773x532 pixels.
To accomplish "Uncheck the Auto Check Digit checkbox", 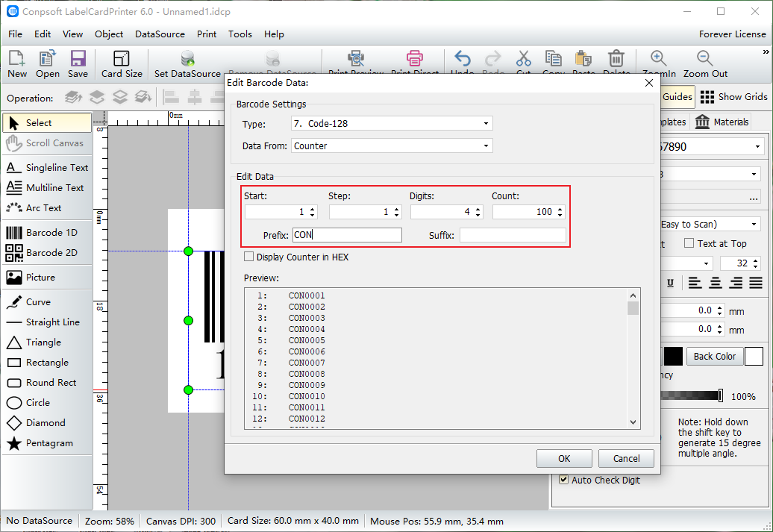I will point(564,480).
